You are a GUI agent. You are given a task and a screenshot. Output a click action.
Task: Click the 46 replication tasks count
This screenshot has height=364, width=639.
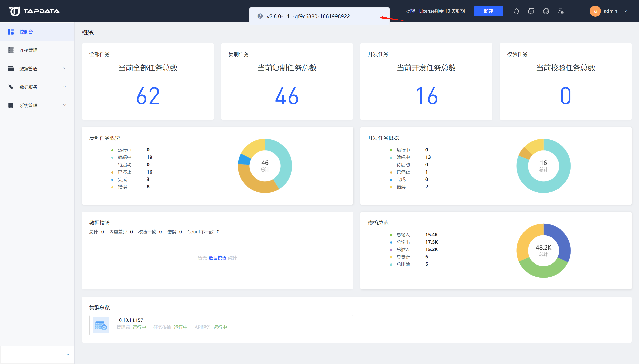click(x=287, y=96)
